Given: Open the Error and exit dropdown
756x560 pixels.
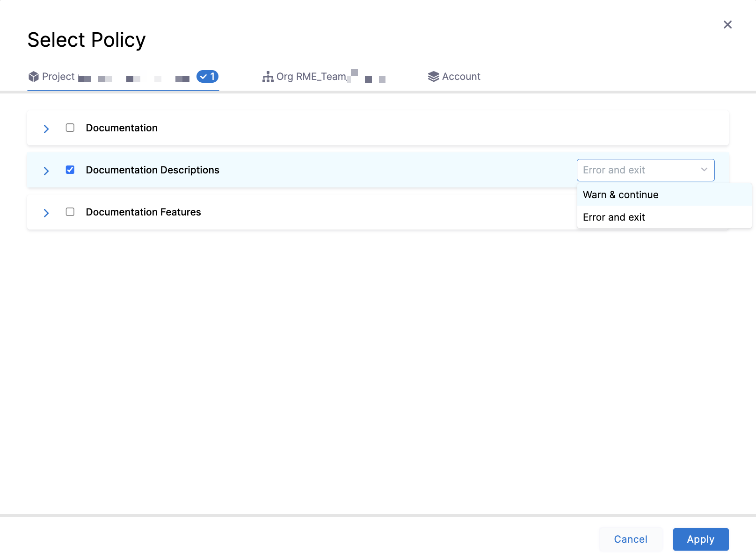Looking at the screenshot, I should pos(646,170).
